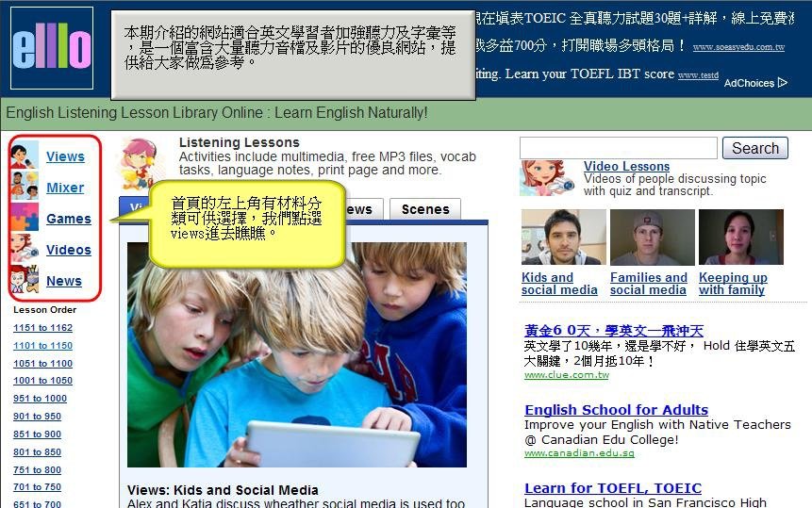
Task: Open lesson order 901 to 950
Action: point(38,416)
